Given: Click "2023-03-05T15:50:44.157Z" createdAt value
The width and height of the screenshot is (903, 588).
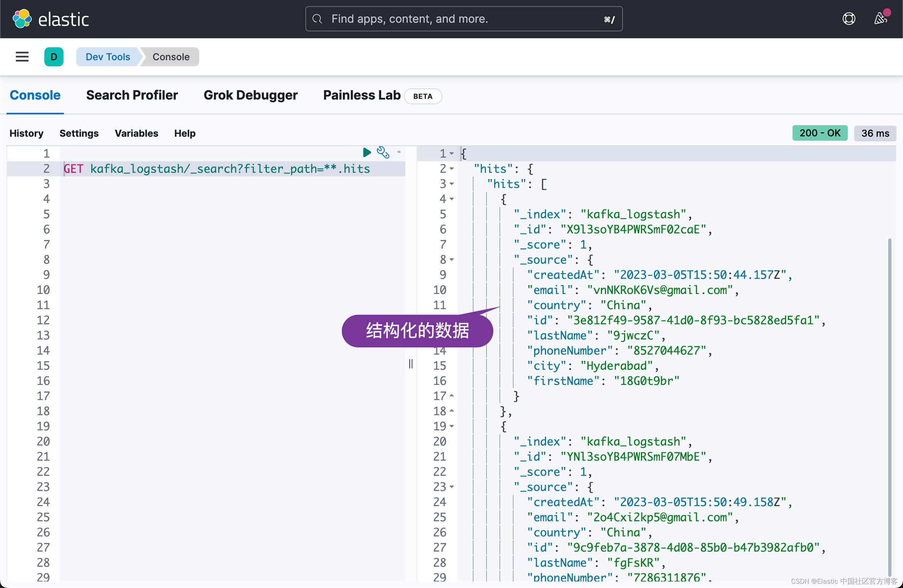Looking at the screenshot, I should pyautogui.click(x=700, y=275).
